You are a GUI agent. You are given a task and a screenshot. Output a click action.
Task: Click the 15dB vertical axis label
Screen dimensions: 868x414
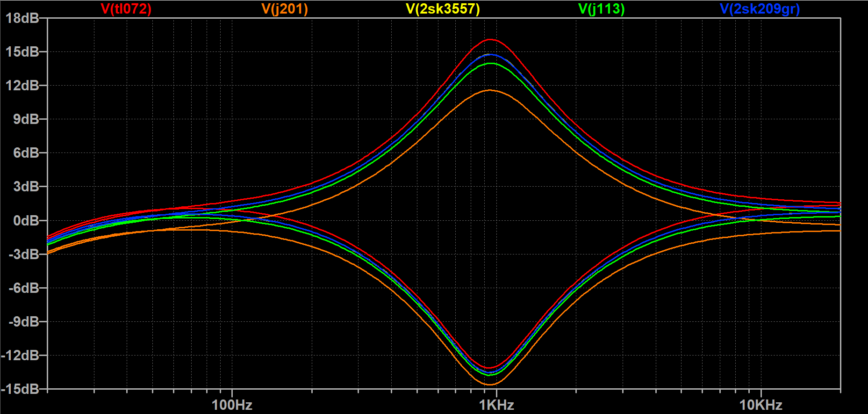pyautogui.click(x=22, y=52)
